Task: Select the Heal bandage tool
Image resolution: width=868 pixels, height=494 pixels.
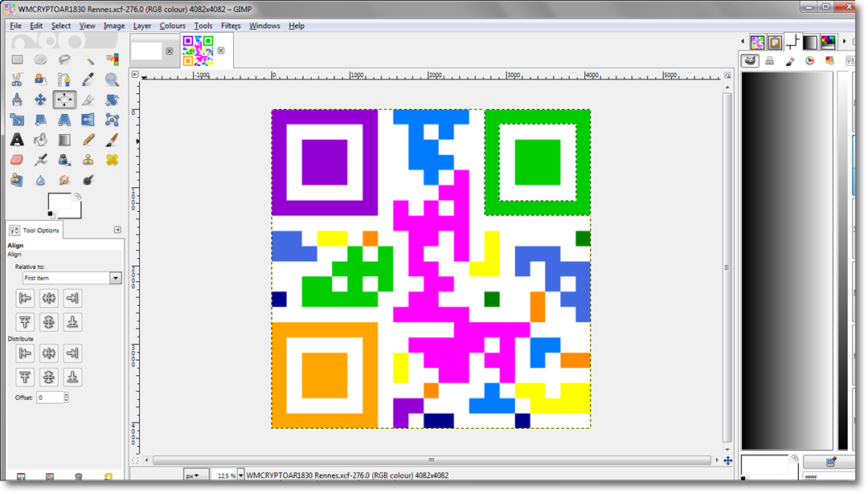Action: 112,160
